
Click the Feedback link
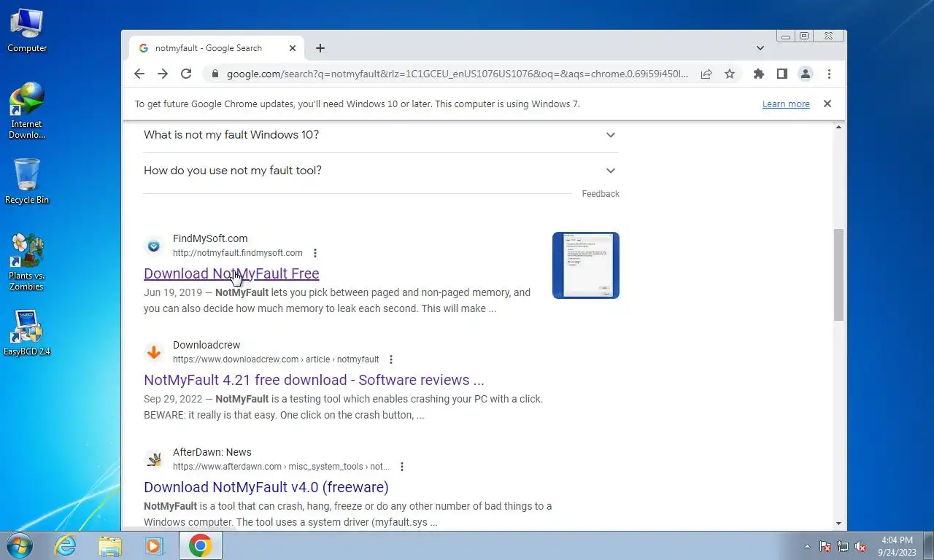601,194
